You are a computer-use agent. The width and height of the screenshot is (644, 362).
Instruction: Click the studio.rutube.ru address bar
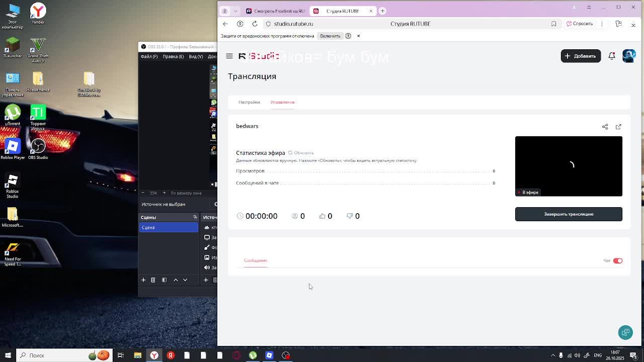point(410,24)
